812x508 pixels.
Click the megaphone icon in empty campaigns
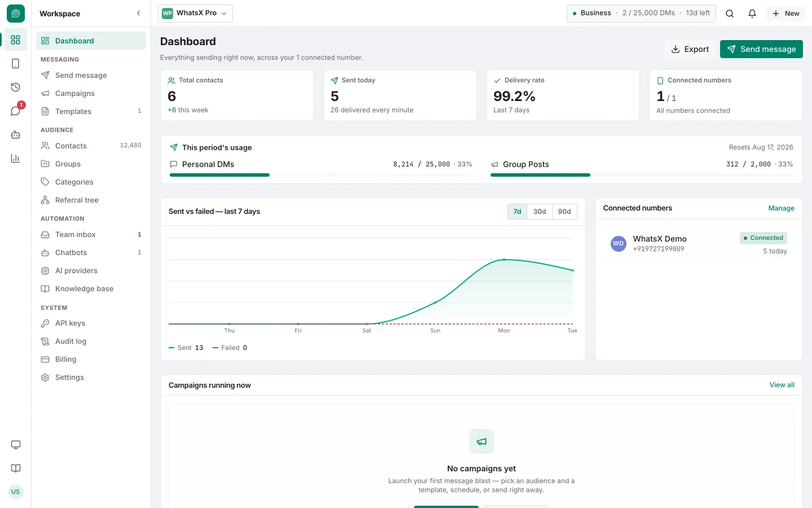pos(482,441)
